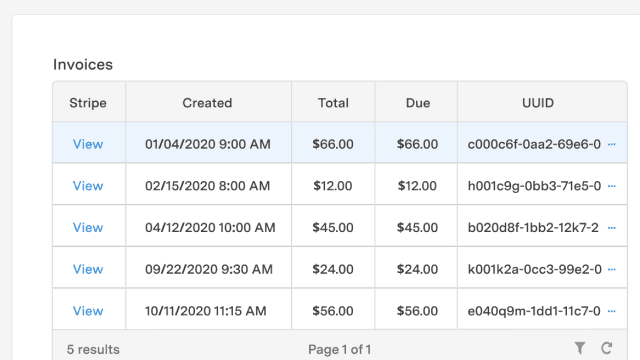Select the cell 09/22/2020 9:30 AM
Screen dimensions: 640x360
coord(209,267)
